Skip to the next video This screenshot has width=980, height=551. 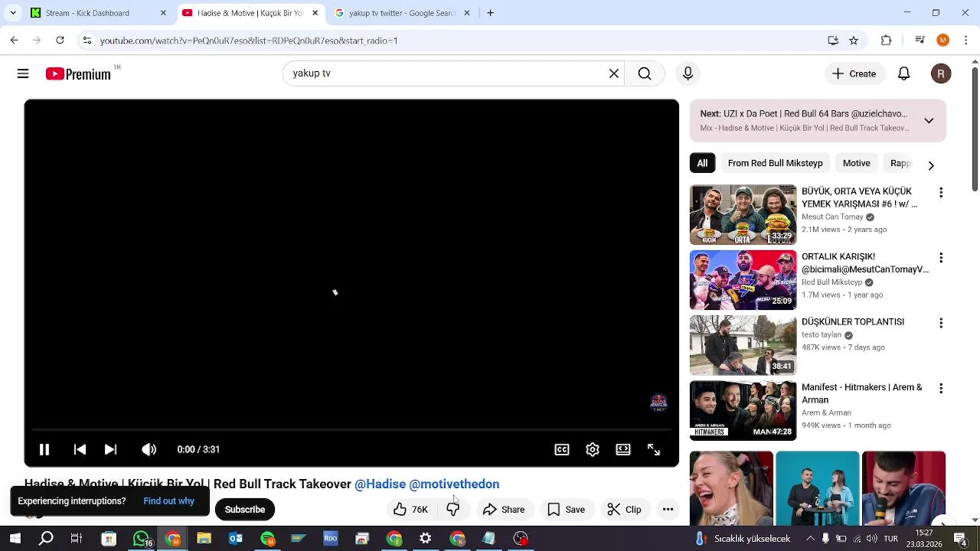pyautogui.click(x=110, y=449)
